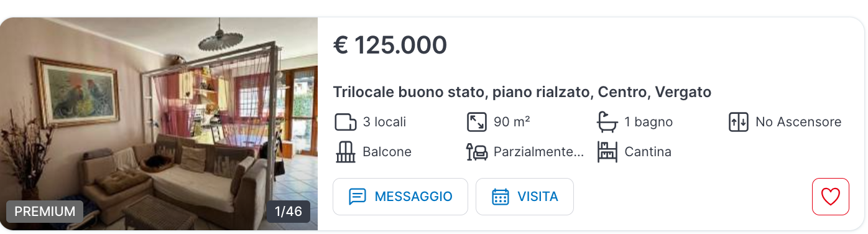The image size is (868, 234).
Task: Click the chat bubble icon in MESSAGGIO
Action: click(x=358, y=197)
